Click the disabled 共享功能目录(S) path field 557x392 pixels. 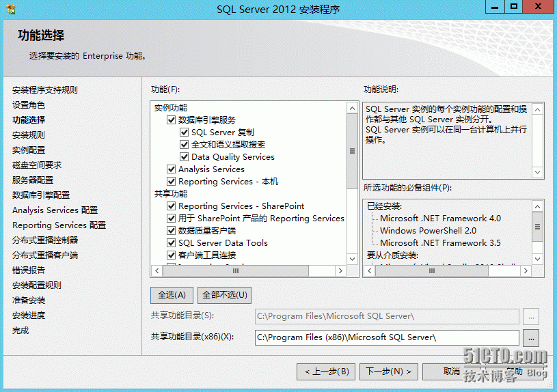(387, 316)
